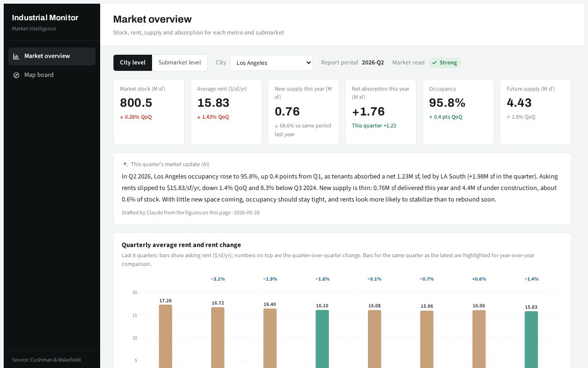Click the compass icon beside Map board

tap(16, 75)
